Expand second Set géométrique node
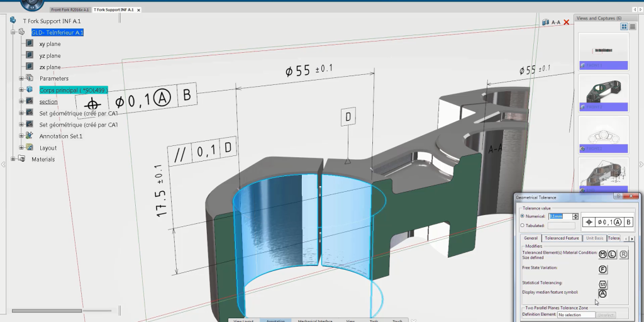The height and width of the screenshot is (322, 644). click(21, 124)
